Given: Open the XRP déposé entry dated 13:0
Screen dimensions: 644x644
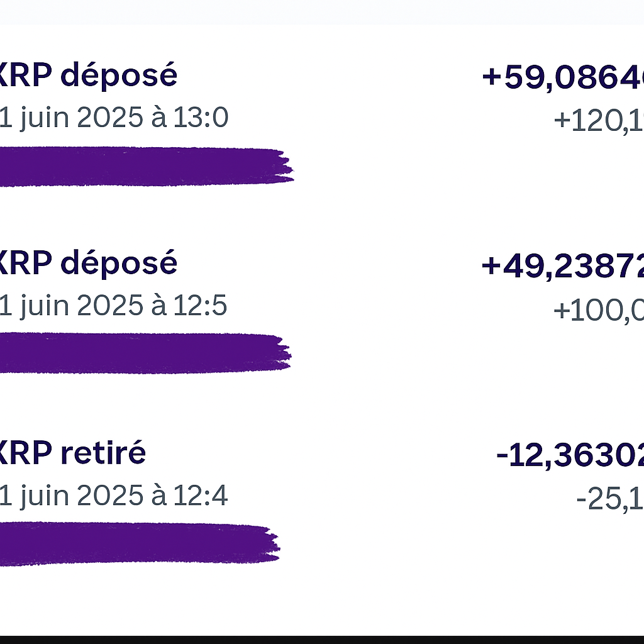Looking at the screenshot, I should pyautogui.click(x=88, y=75).
